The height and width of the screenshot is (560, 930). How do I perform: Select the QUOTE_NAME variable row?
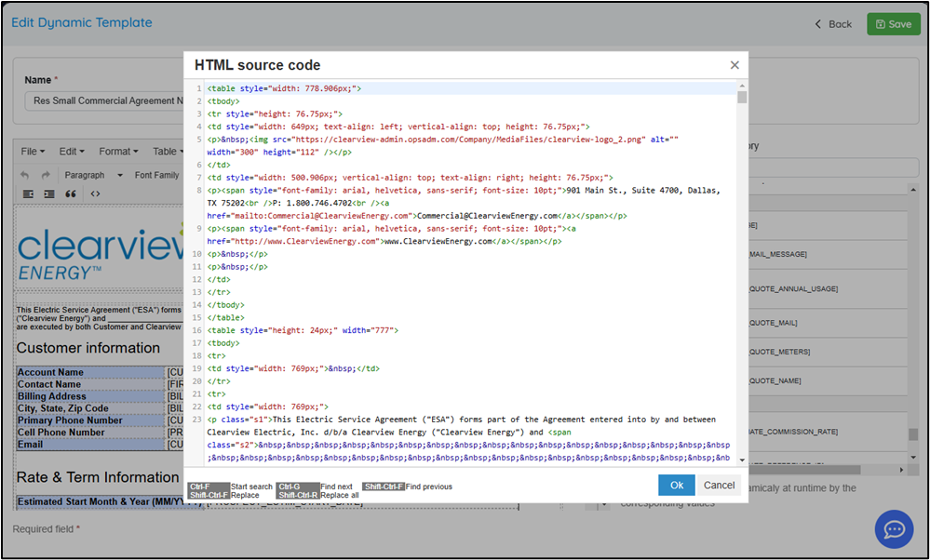pyautogui.click(x=828, y=381)
